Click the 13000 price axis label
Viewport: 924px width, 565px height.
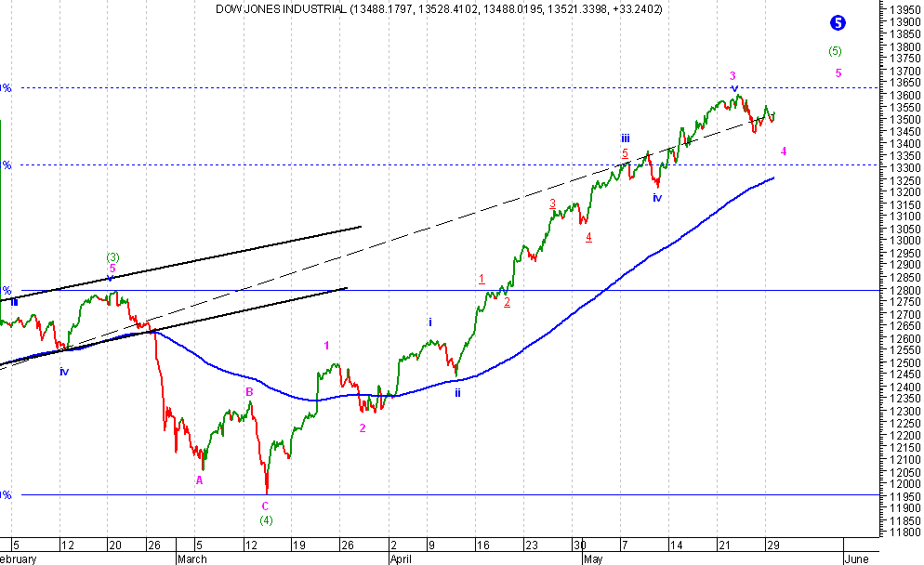click(x=905, y=241)
